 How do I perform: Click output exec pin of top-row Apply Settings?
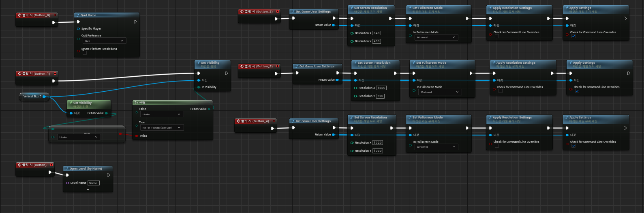pyautogui.click(x=625, y=19)
